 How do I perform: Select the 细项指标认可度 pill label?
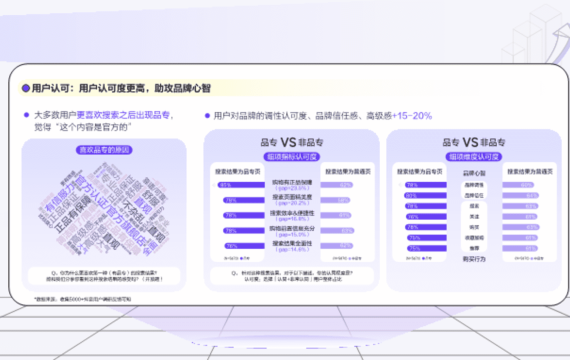point(292,157)
